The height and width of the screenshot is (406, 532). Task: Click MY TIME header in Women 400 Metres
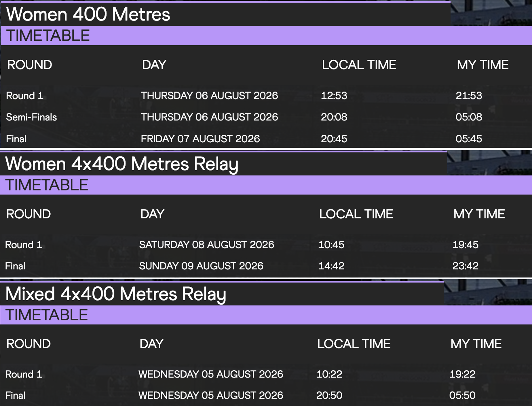click(483, 65)
